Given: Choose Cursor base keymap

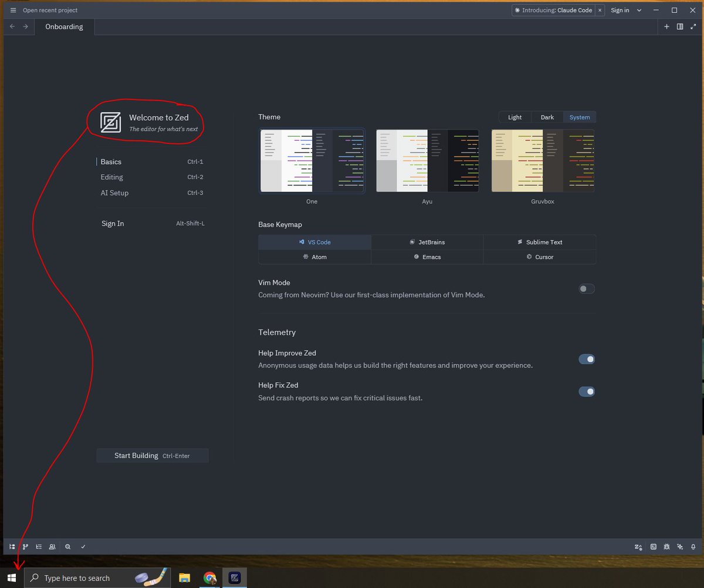Looking at the screenshot, I should click(540, 257).
